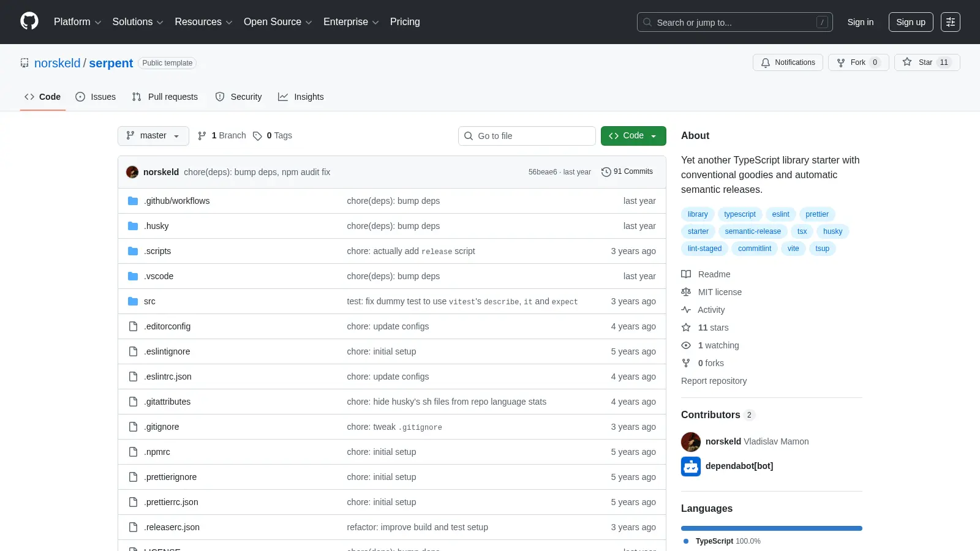Image resolution: width=980 pixels, height=551 pixels.
Task: Focus the Search or jump to field
Action: click(734, 22)
